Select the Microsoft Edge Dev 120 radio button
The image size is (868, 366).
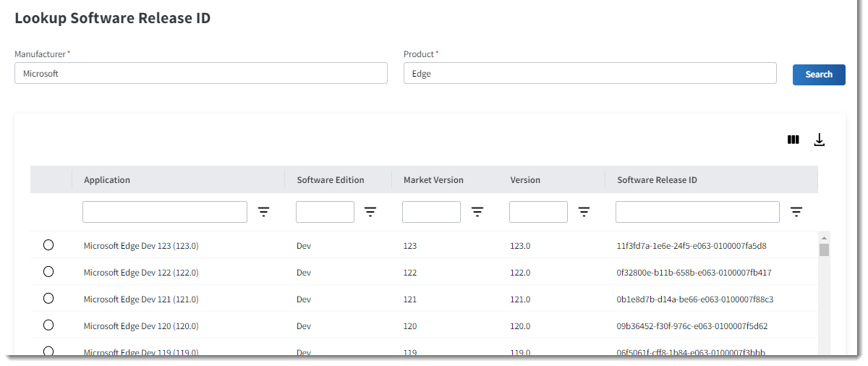(48, 325)
